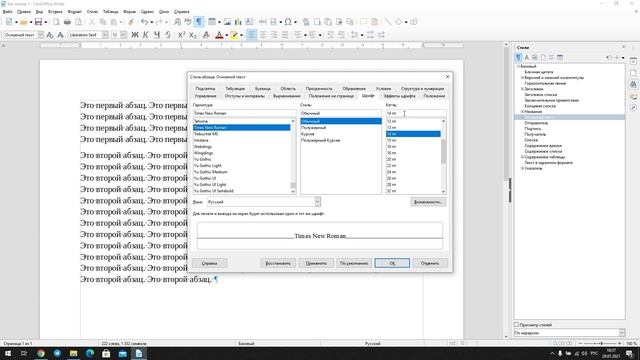The width and height of the screenshot is (640, 360).
Task: Select Character Styles icon in Styles panel
Action: [527, 58]
